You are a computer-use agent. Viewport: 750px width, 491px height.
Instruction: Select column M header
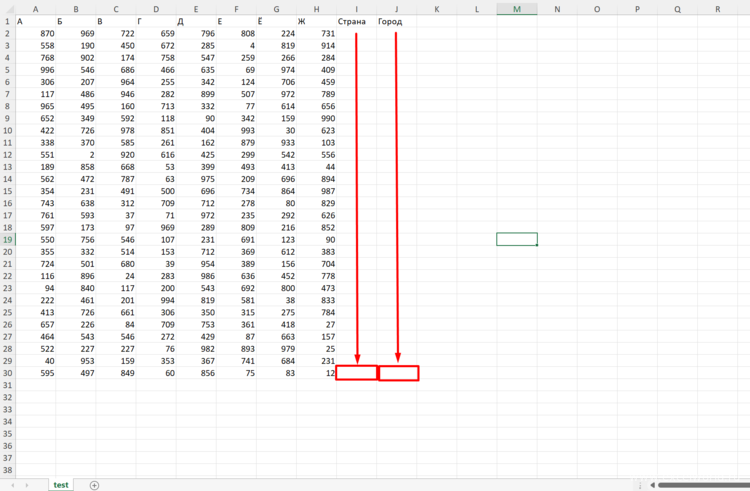point(517,9)
